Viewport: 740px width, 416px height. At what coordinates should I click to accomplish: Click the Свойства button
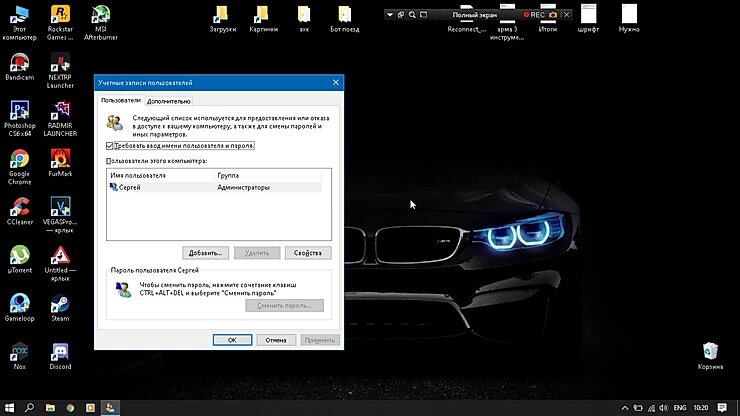(308, 253)
